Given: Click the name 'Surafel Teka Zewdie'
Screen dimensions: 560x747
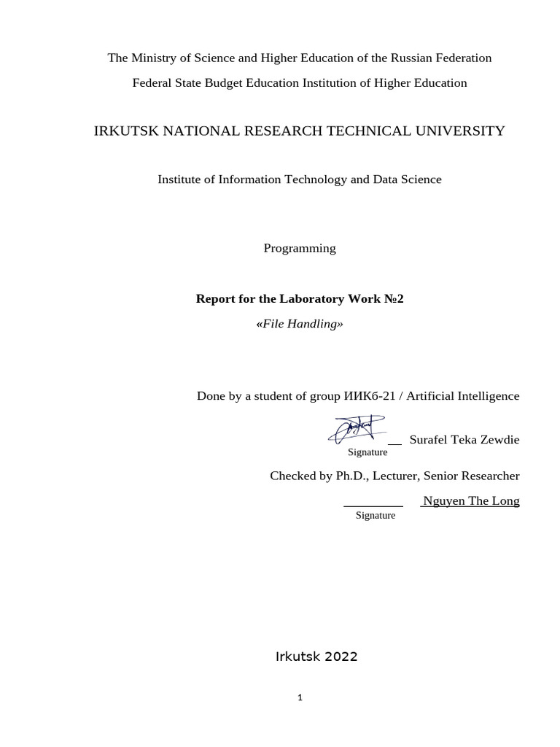Looking at the screenshot, I should [464, 440].
